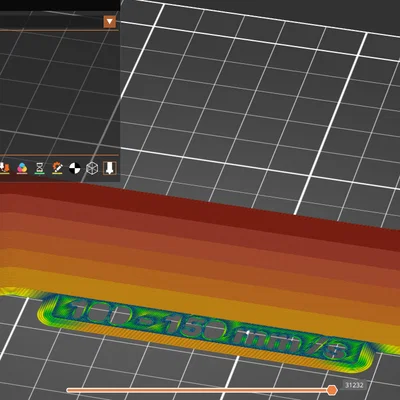This screenshot has height=400, width=400.
Task: Toggle the hourglass print pauses icon
Action: coord(40,168)
